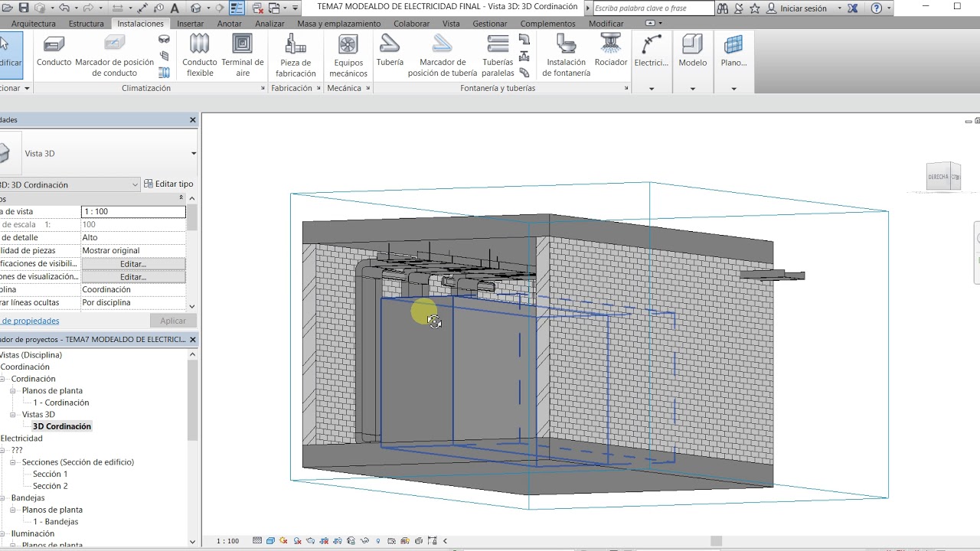Collapse the Cordinación tree node

pyautogui.click(x=3, y=379)
